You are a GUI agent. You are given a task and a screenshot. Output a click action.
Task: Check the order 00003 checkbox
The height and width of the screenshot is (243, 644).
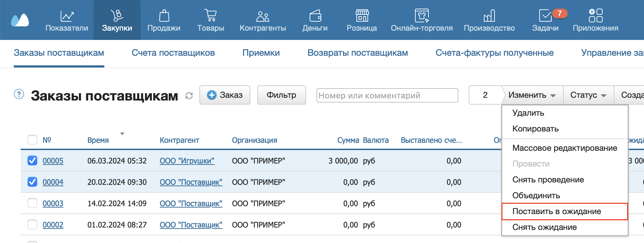(x=32, y=203)
